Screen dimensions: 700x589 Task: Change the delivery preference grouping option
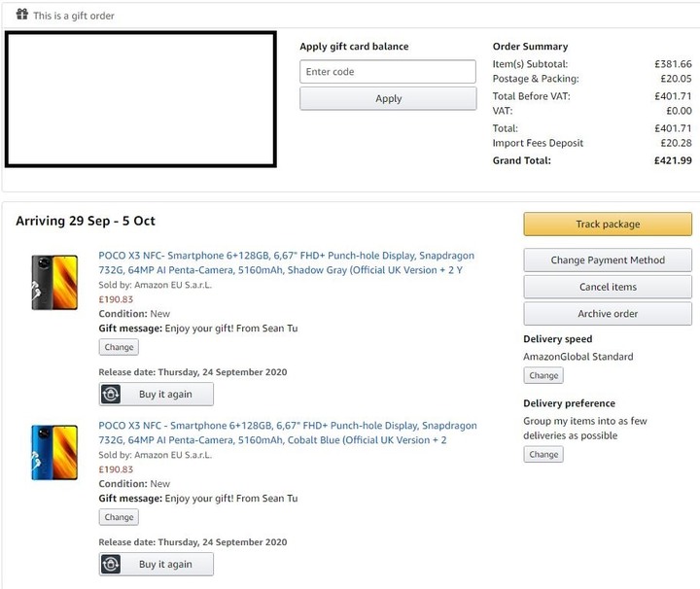[543, 454]
